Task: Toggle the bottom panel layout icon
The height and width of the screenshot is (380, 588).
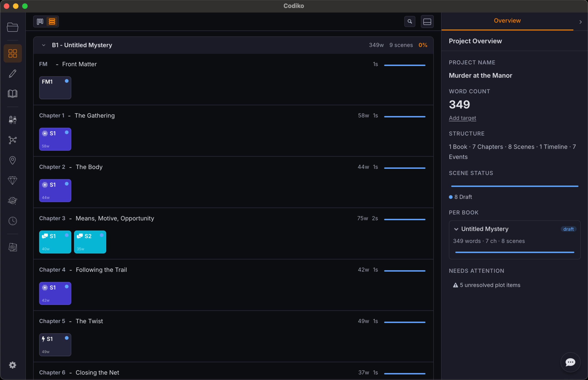Action: (x=427, y=22)
